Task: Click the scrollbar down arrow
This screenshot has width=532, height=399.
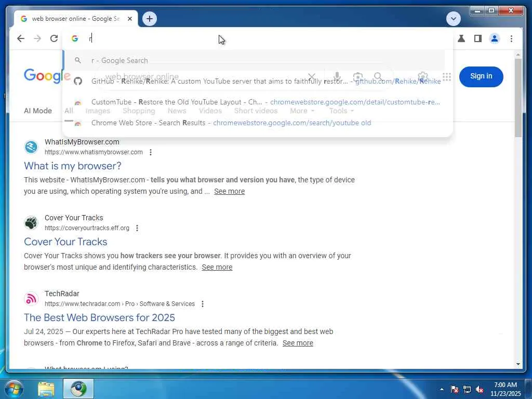Action: pos(518,364)
